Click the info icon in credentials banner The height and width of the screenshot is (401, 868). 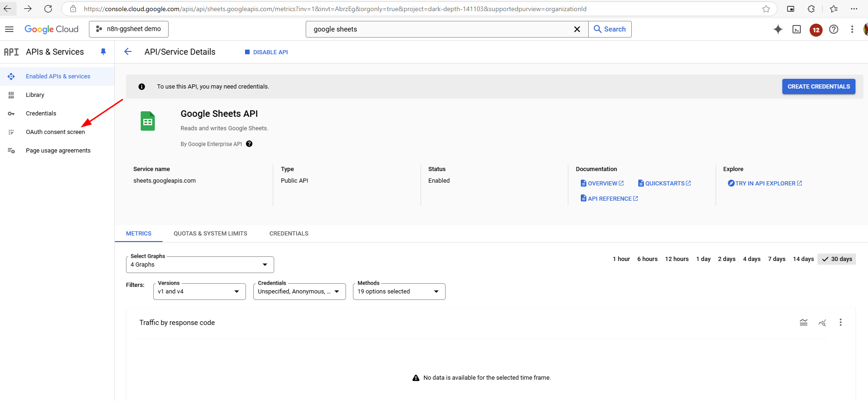pos(142,87)
